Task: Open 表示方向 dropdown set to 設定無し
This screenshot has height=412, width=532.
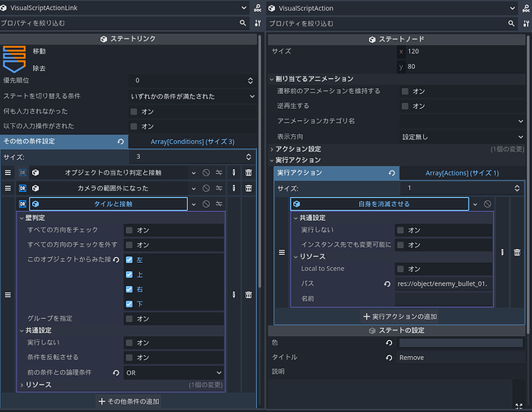Action: point(462,137)
